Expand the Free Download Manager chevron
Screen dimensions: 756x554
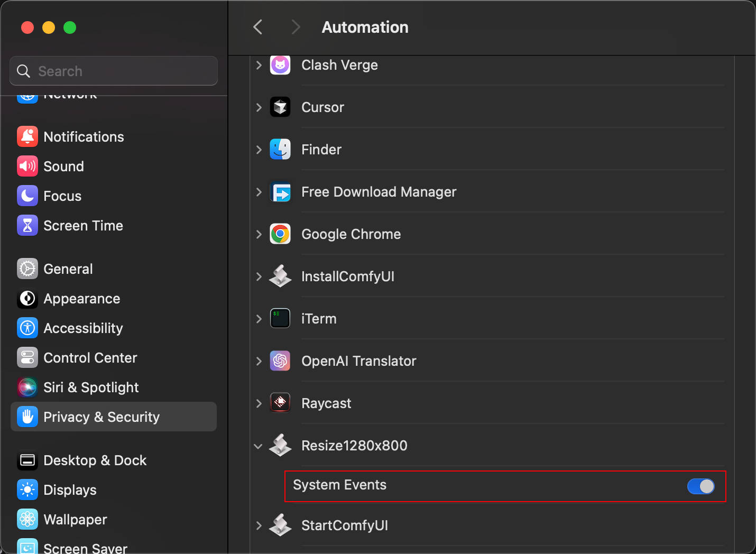pos(259,192)
